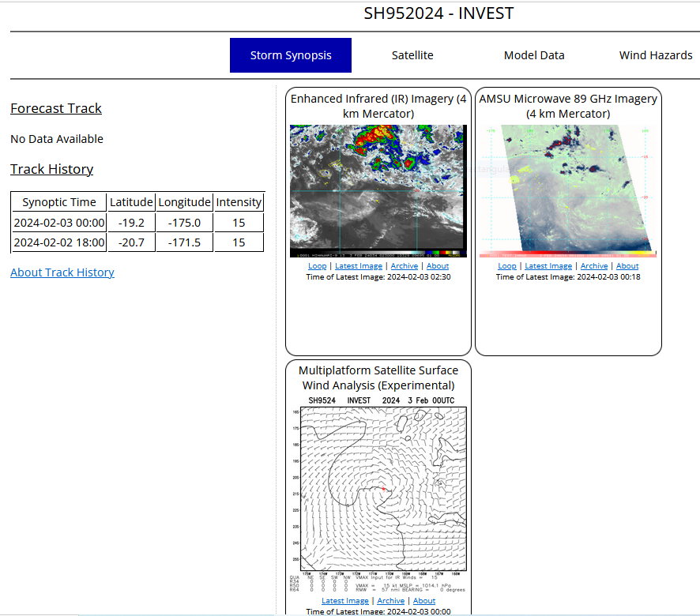Viewport: 700px width, 616px height.
Task: Click the Track History heading
Action: [52, 169]
